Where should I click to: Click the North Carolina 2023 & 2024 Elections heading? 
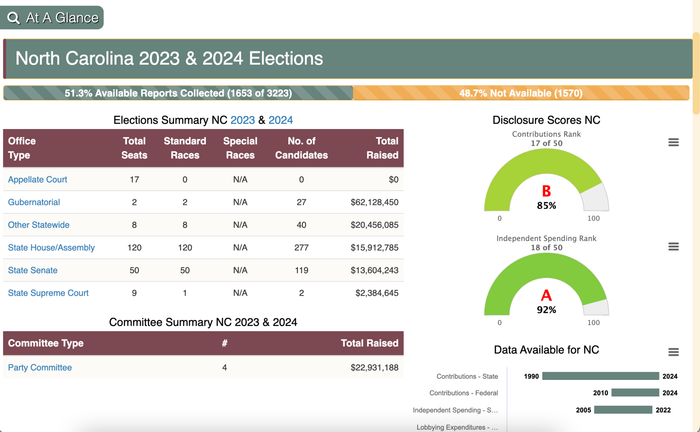169,58
